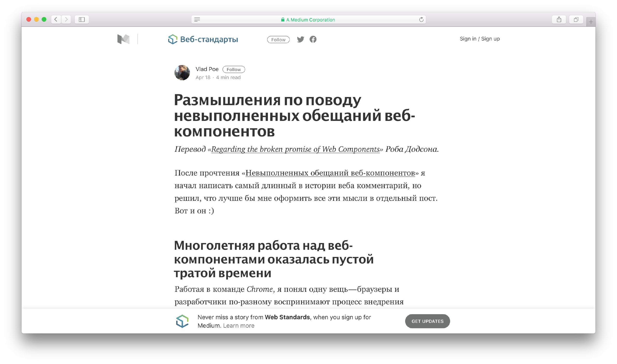Open the publication's Facebook icon

coord(313,39)
